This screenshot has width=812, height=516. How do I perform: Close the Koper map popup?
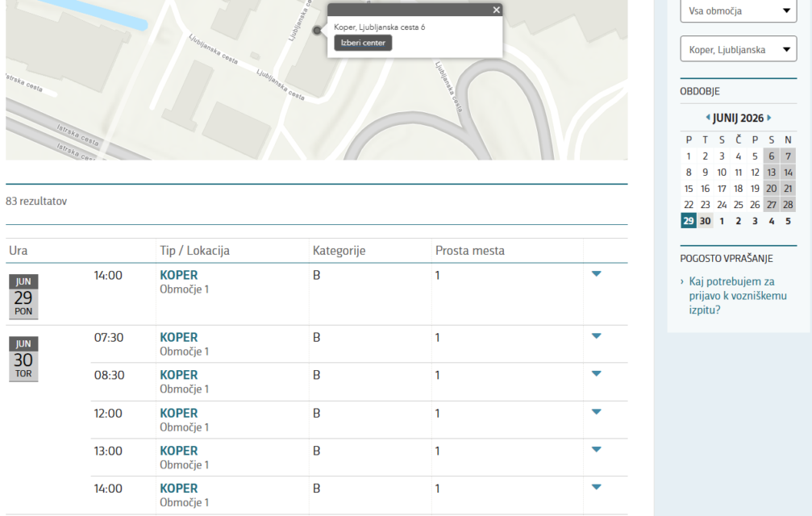click(496, 10)
